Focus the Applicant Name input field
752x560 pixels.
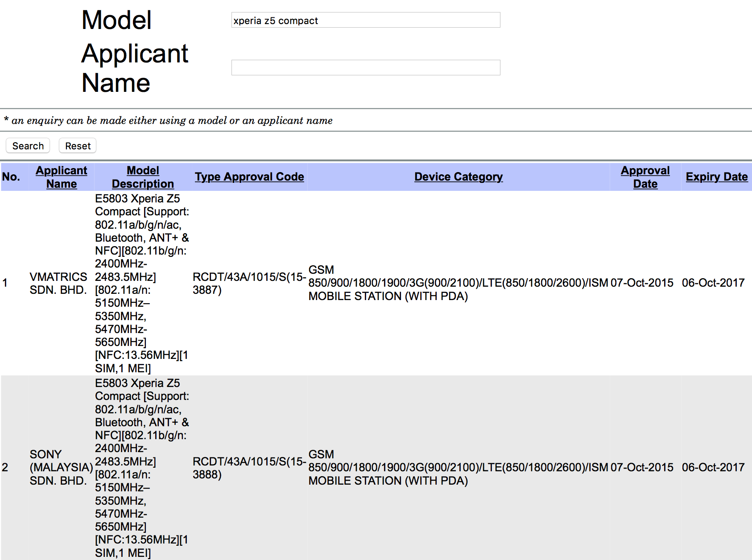pyautogui.click(x=366, y=68)
